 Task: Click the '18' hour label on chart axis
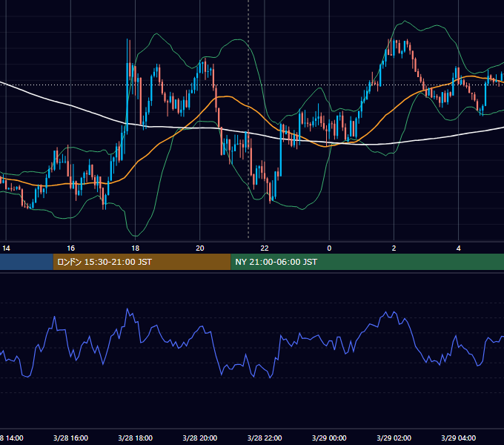[x=136, y=248]
